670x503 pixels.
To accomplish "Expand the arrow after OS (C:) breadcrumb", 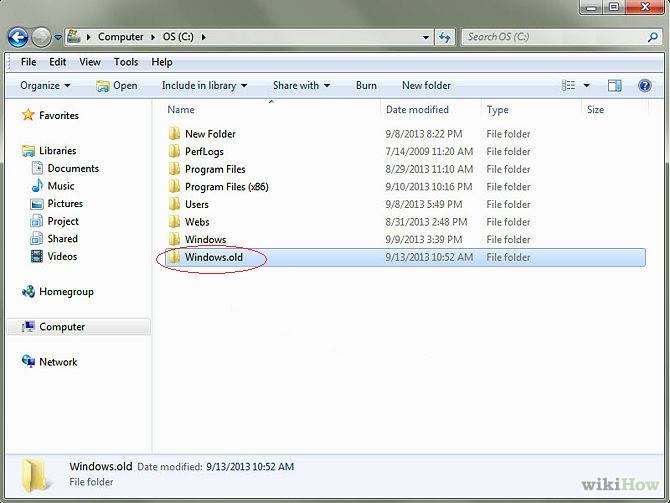I will click(204, 37).
